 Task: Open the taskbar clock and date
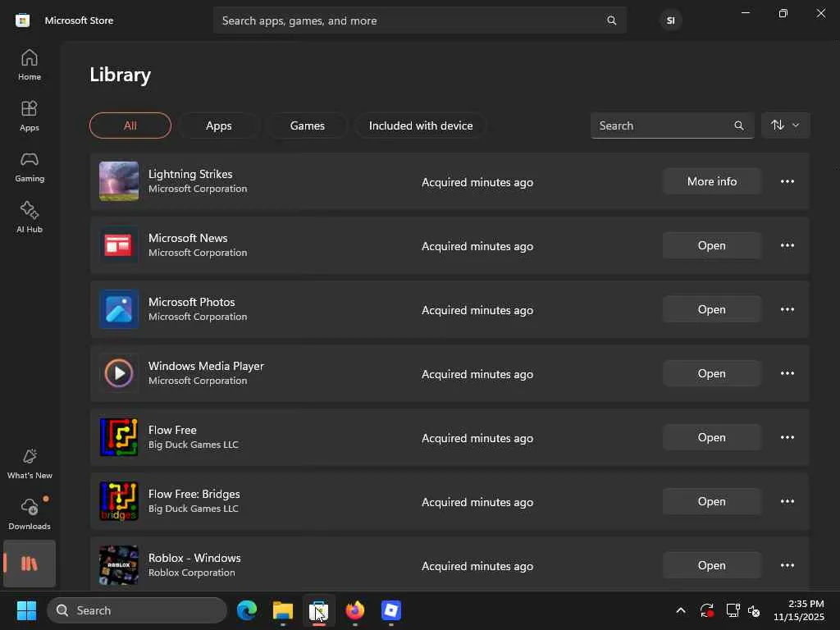[x=799, y=610]
